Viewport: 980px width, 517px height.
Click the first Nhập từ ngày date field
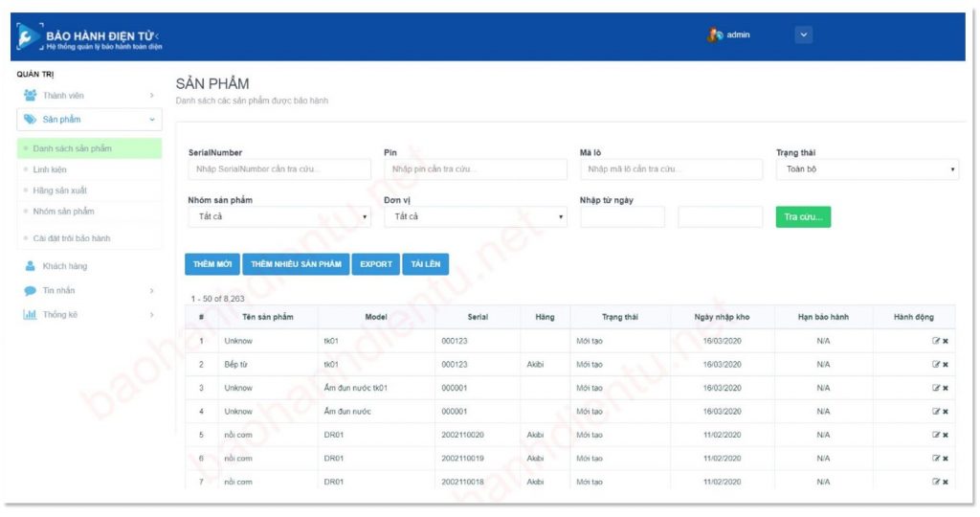coord(622,216)
